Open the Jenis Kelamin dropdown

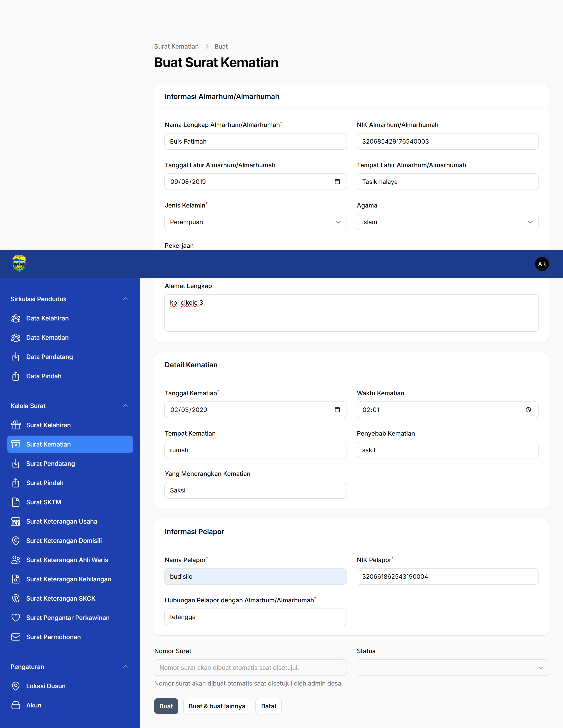click(255, 222)
